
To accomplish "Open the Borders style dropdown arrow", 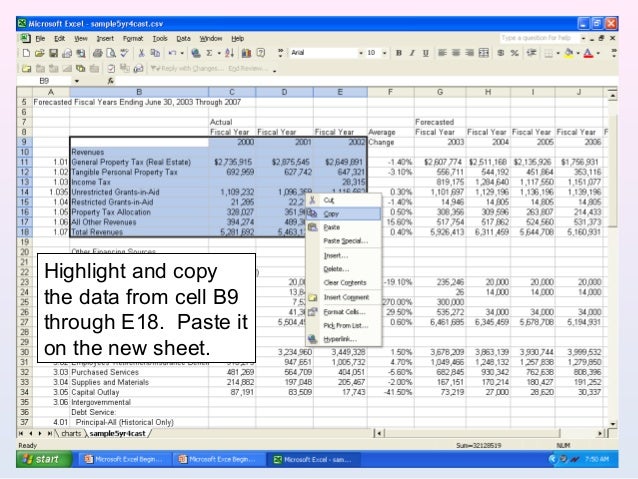I will point(558,53).
